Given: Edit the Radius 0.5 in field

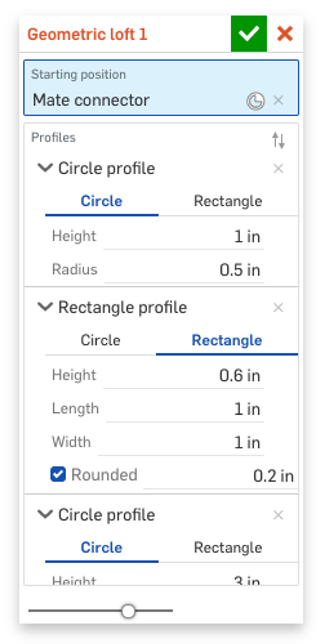Looking at the screenshot, I should [x=184, y=270].
